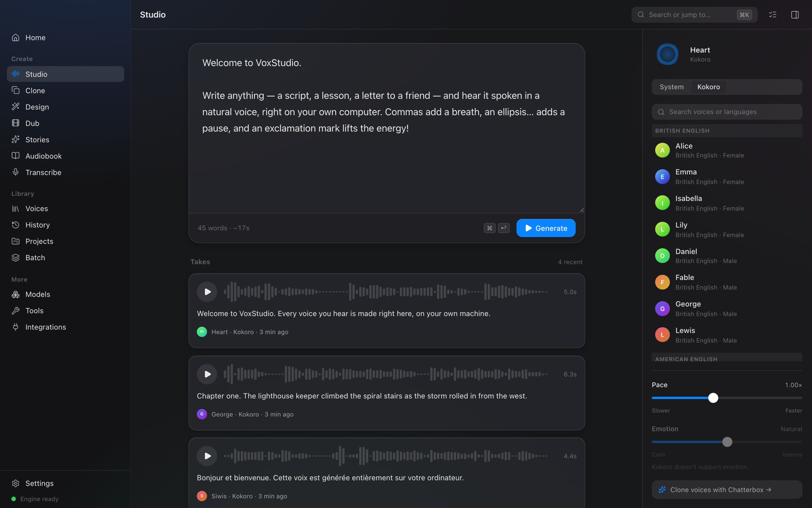Open the Design voice section
Screen dimensions: 812x508
[x=65, y=107]
